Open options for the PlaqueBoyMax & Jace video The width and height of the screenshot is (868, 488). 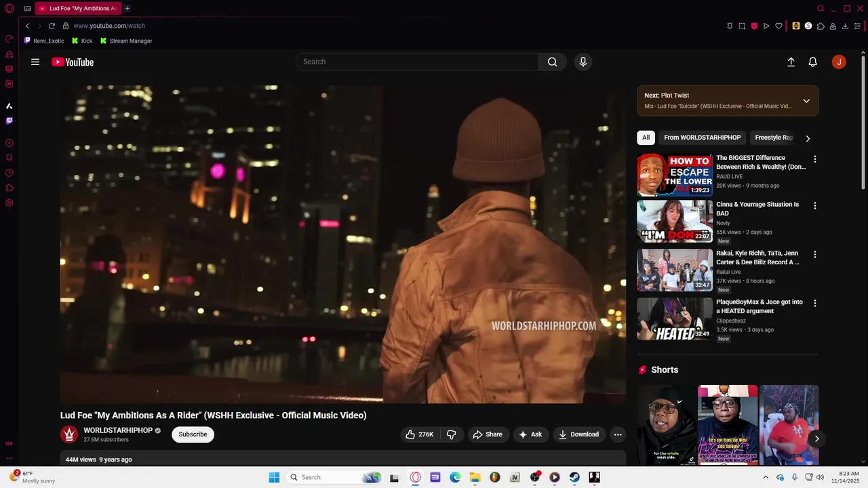click(x=815, y=303)
